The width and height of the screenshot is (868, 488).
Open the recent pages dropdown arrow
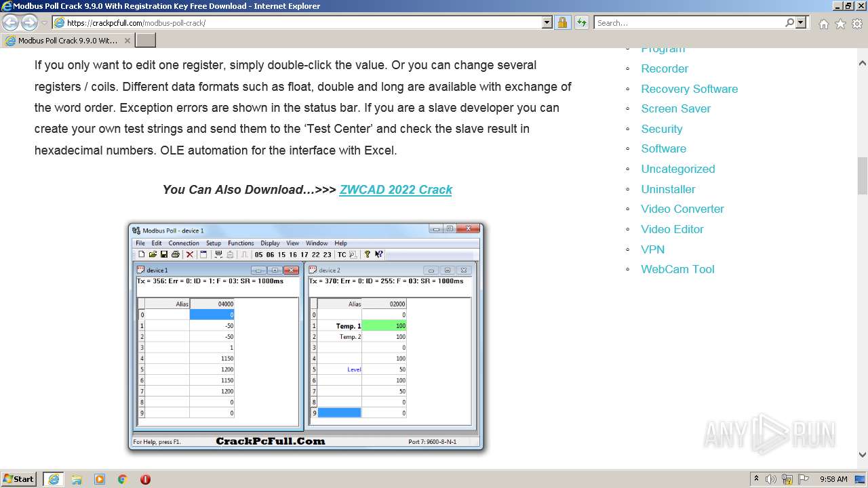point(44,22)
